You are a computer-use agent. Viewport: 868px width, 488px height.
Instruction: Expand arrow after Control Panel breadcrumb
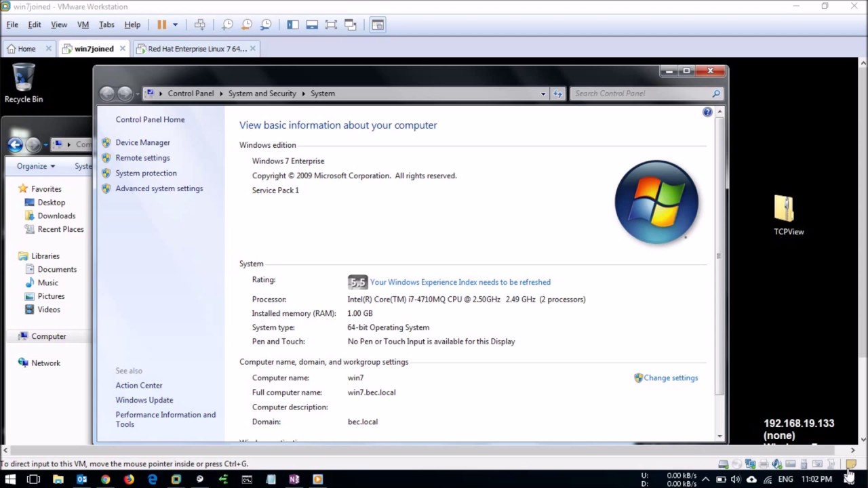tap(221, 94)
